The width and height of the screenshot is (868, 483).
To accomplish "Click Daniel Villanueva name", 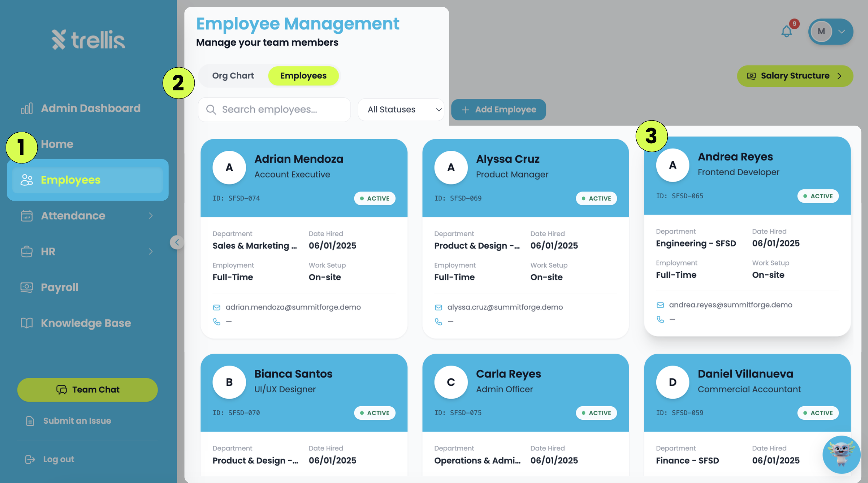I will coord(745,374).
